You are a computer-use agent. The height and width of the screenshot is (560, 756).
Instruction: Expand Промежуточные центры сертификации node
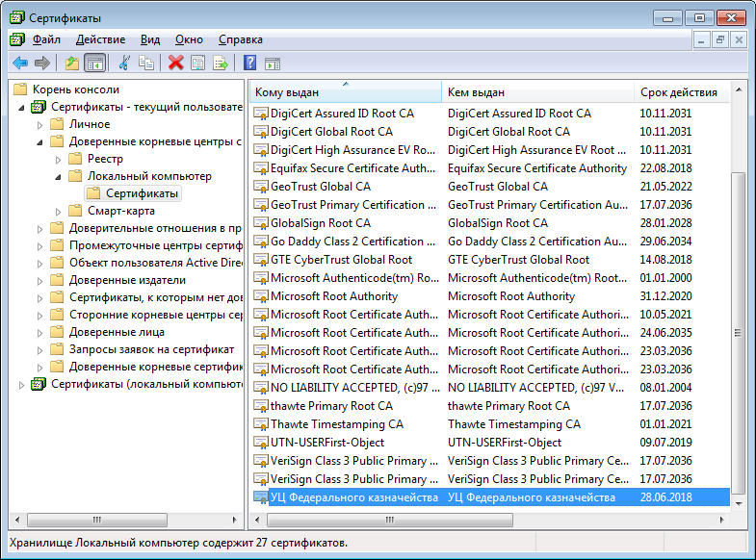[x=40, y=246]
